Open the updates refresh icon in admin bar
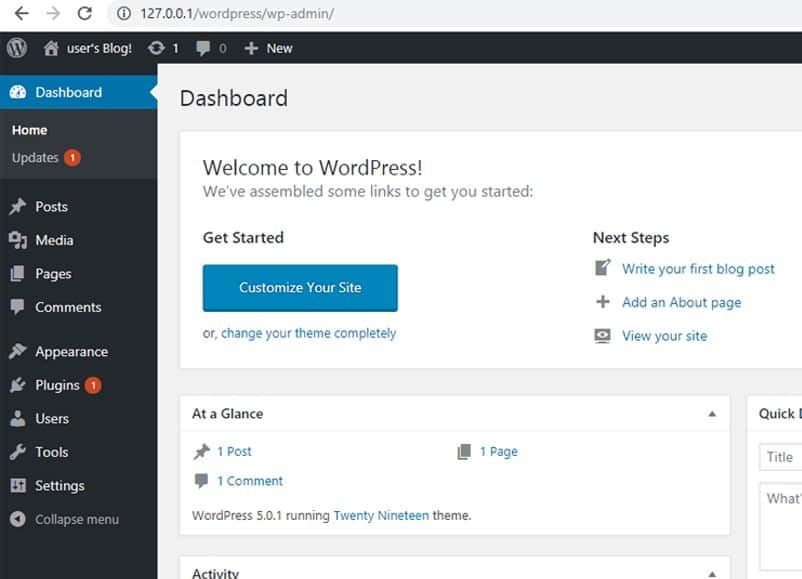 pyautogui.click(x=156, y=48)
